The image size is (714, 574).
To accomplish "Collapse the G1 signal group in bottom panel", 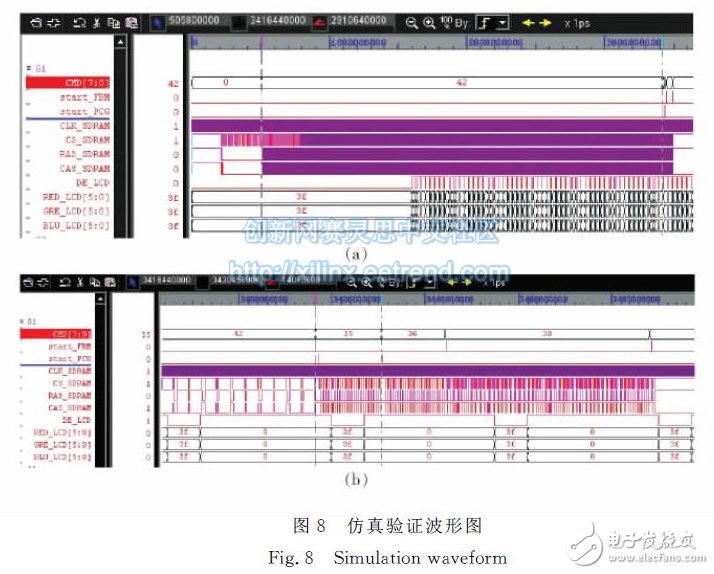I will pos(28,322).
